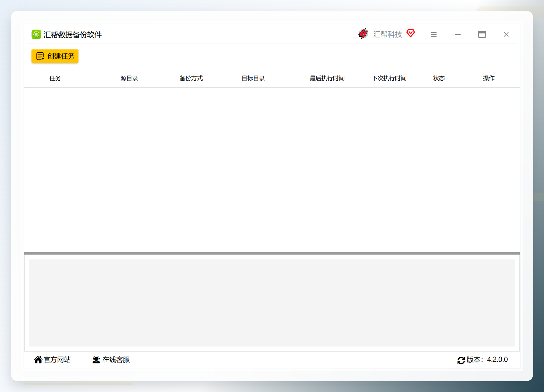The image size is (544, 392).
Task: Click the 版本: 4.2.0.0 text
Action: [x=487, y=360]
